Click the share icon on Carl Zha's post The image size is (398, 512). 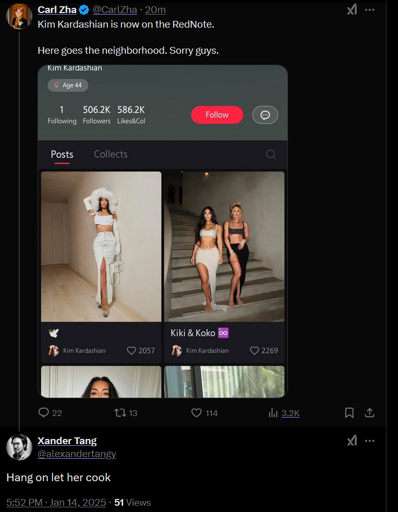tap(369, 413)
